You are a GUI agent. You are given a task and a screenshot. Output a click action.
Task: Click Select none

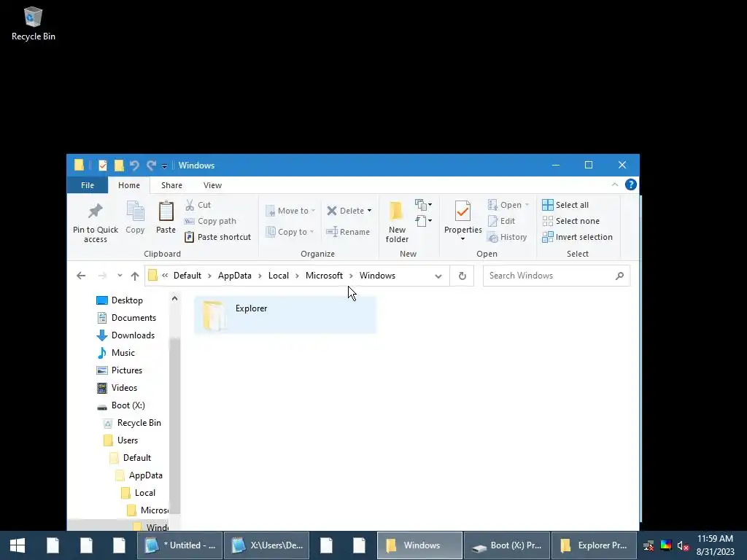pos(570,221)
